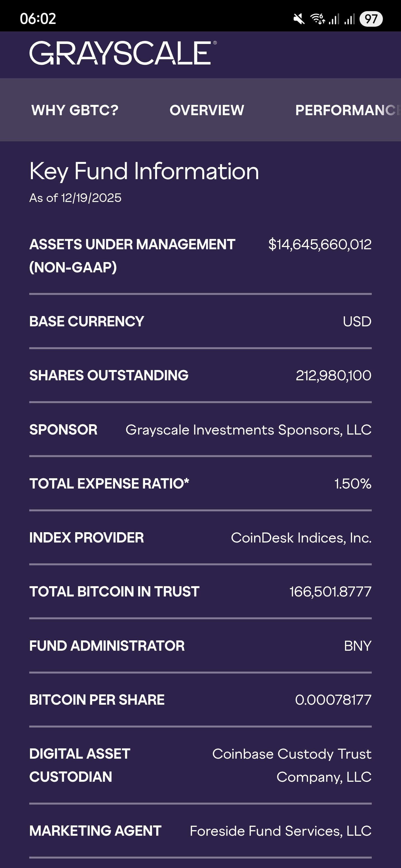Tap the total Bitcoin in trust value

[331, 592]
